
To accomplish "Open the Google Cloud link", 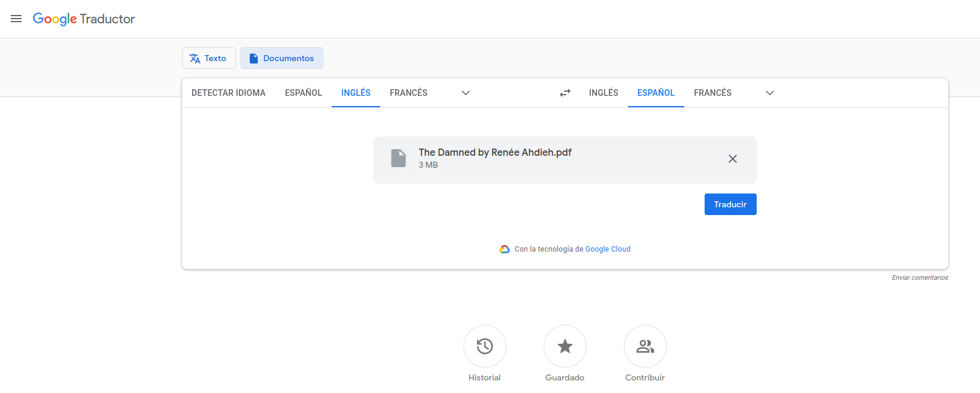I will tap(608, 249).
